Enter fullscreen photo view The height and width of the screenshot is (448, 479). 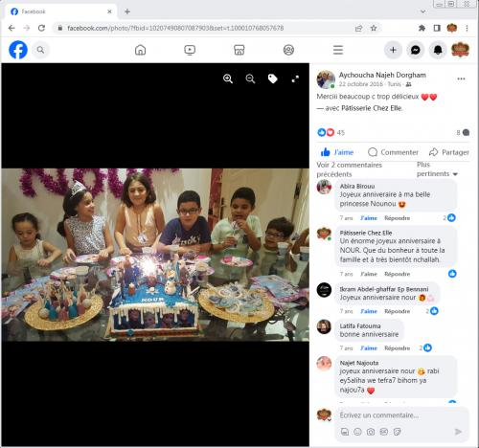click(295, 78)
